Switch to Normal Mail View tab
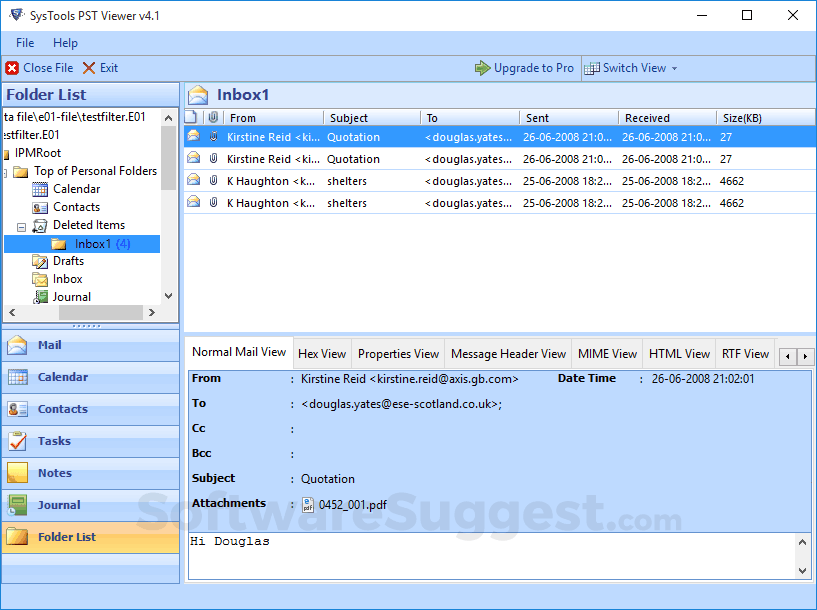Screen dimensions: 817x610 click(x=239, y=352)
